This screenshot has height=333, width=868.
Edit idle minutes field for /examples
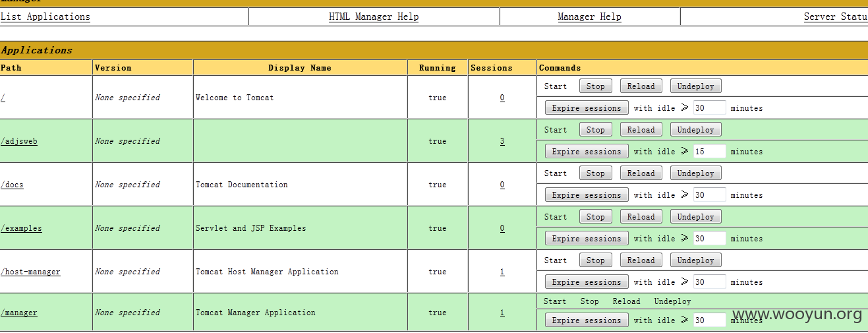point(709,239)
